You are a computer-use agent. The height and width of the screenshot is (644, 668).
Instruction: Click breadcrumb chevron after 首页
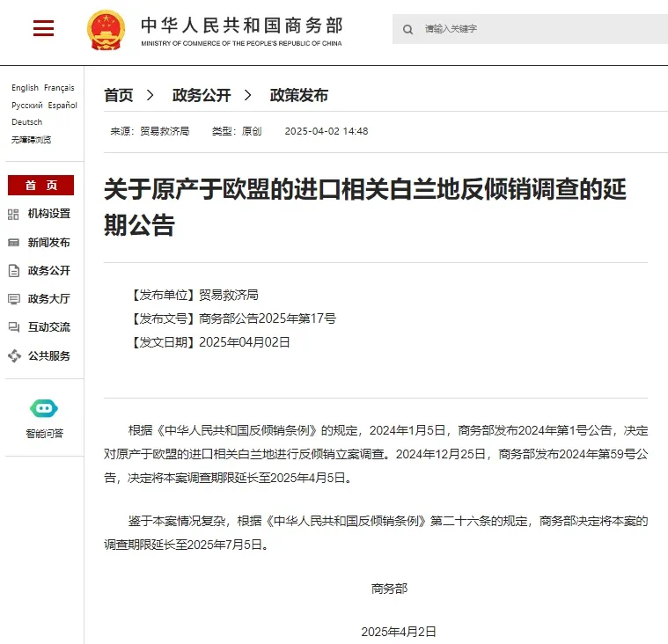[150, 95]
